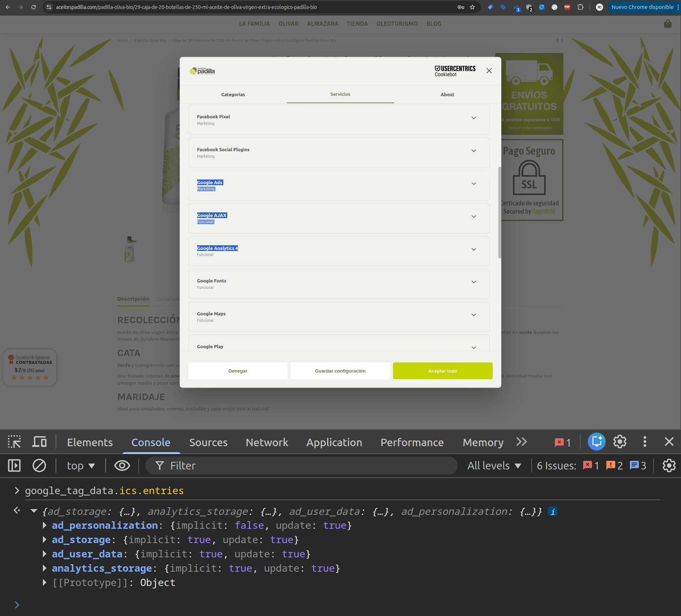Expand the Google Fonts service
681x616 pixels.
[474, 282]
